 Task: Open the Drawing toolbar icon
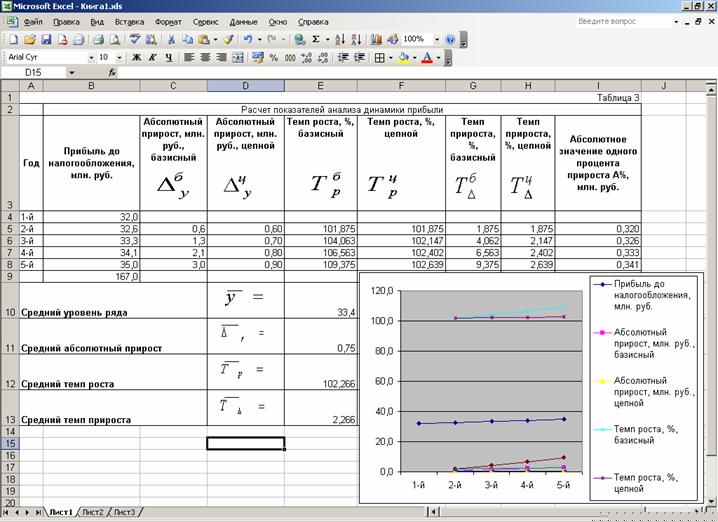coord(392,40)
